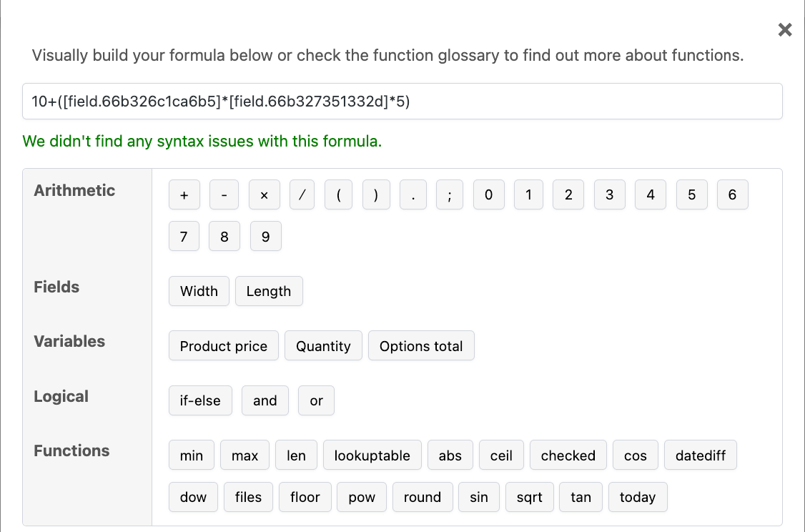Insert the tan function
This screenshot has width=805, height=532.
581,496
